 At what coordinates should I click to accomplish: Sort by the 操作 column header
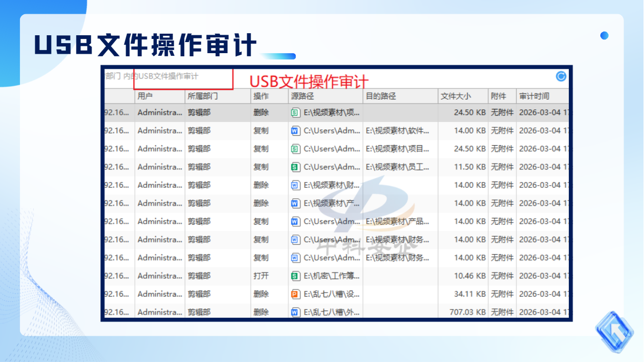point(269,96)
